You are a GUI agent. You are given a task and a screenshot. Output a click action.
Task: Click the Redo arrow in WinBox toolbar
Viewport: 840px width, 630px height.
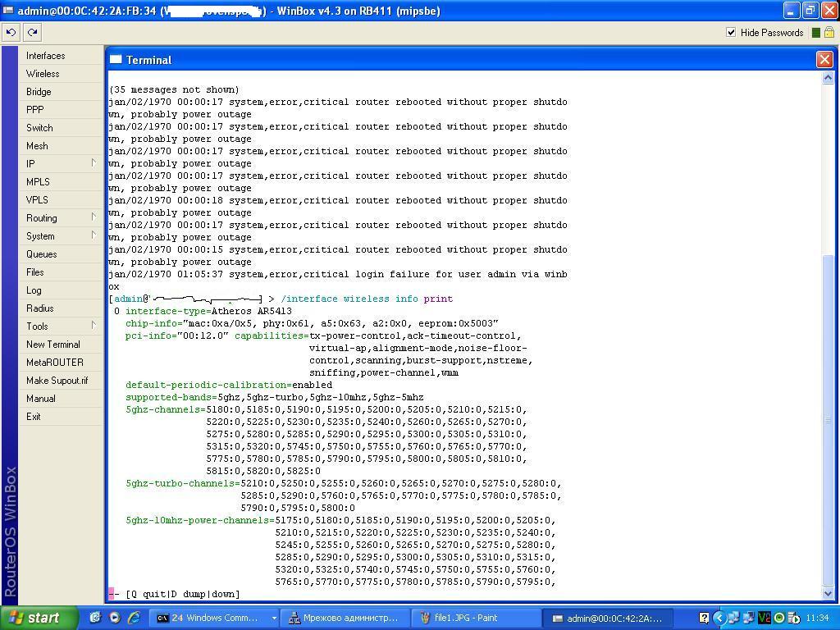tap(31, 32)
